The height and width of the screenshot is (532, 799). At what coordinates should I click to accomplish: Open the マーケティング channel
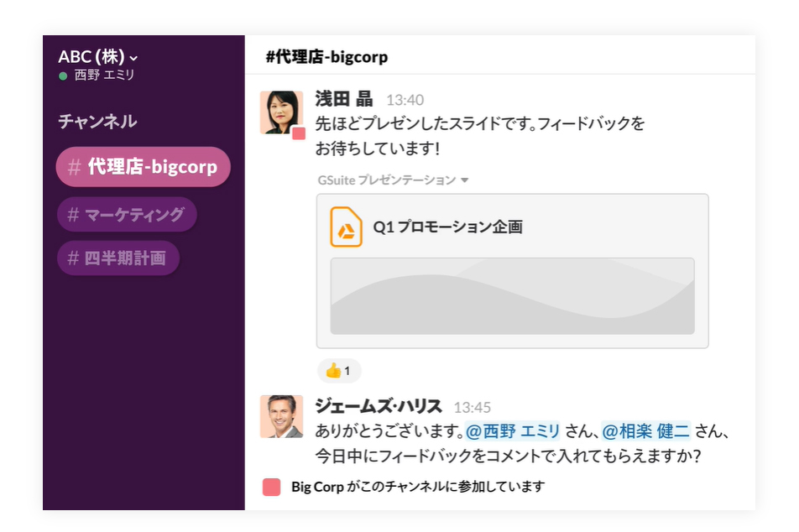[x=127, y=215]
